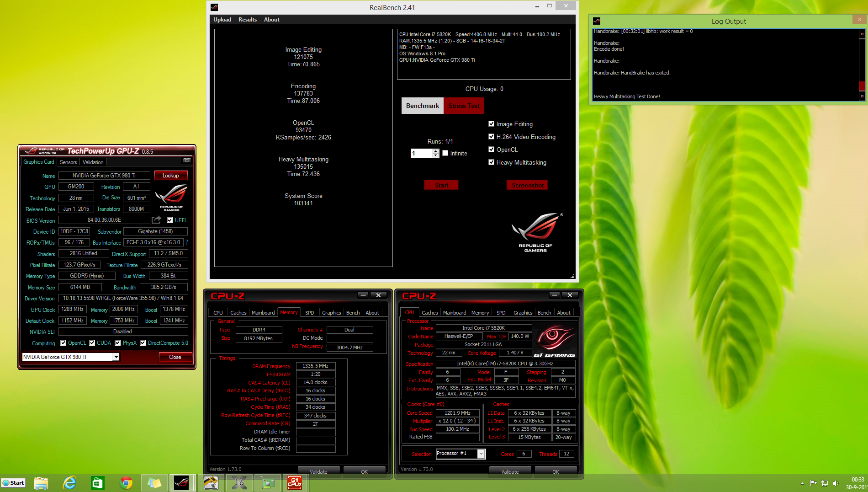This screenshot has width=868, height=492.
Task: Open the Results menu in RealBench
Action: 248,20
